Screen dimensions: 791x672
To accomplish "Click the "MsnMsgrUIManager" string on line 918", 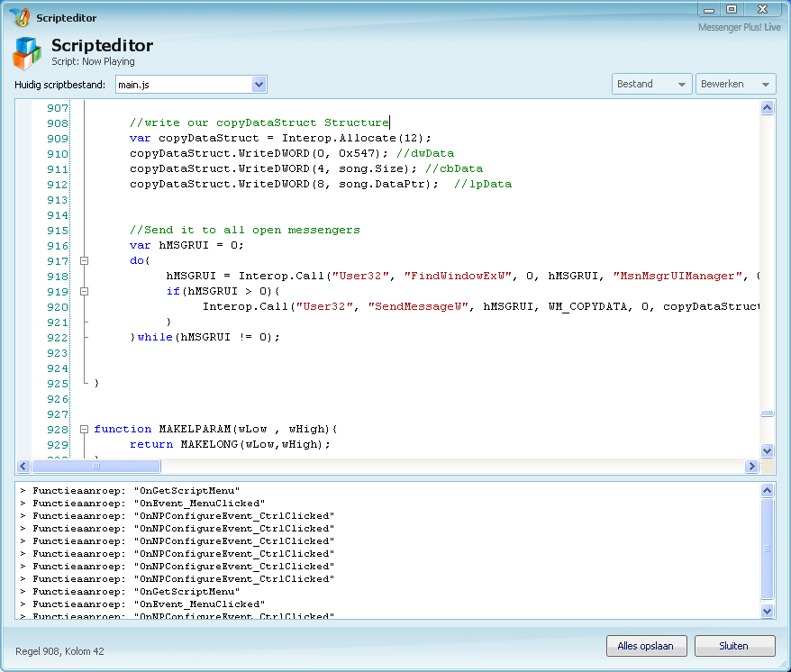I will click(x=678, y=276).
